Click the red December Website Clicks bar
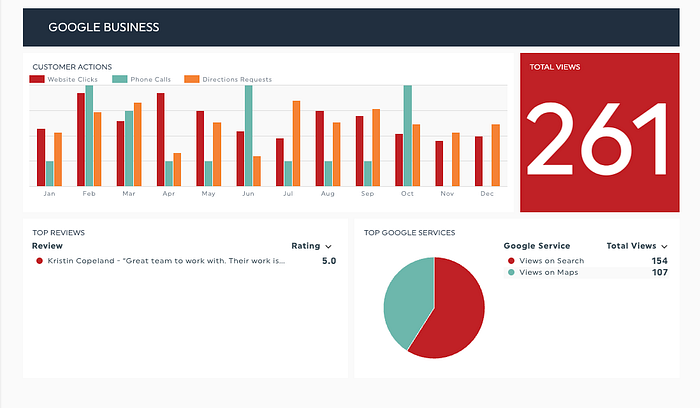The image size is (700, 408). [x=479, y=161]
